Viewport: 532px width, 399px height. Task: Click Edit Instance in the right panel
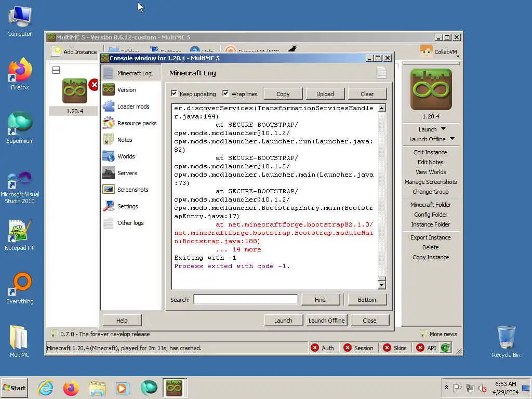coord(431,152)
